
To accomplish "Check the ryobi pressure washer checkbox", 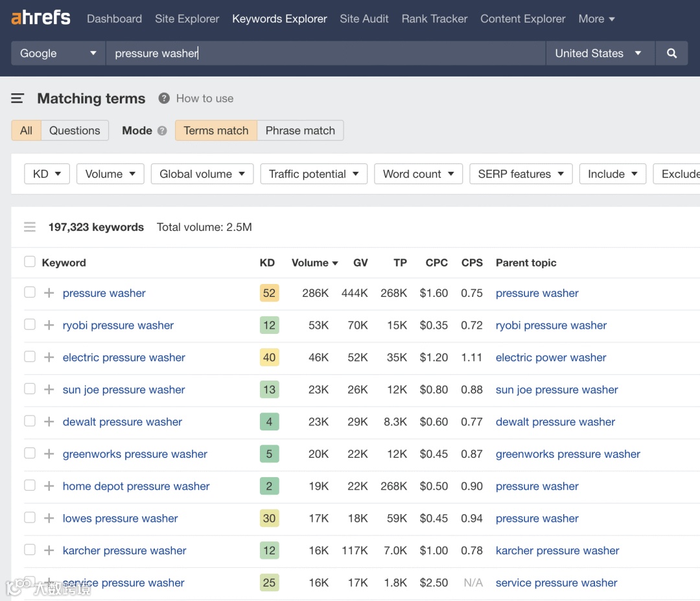I will (29, 324).
